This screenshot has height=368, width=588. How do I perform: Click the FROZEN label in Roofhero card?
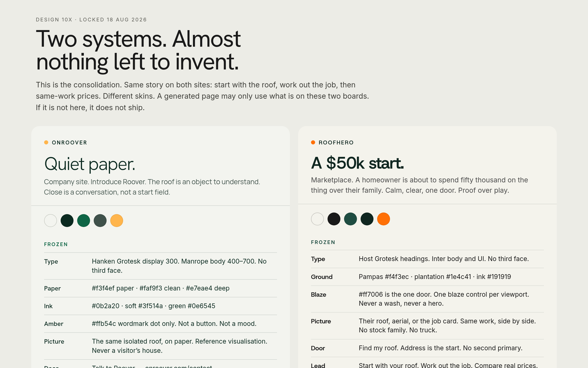click(323, 242)
